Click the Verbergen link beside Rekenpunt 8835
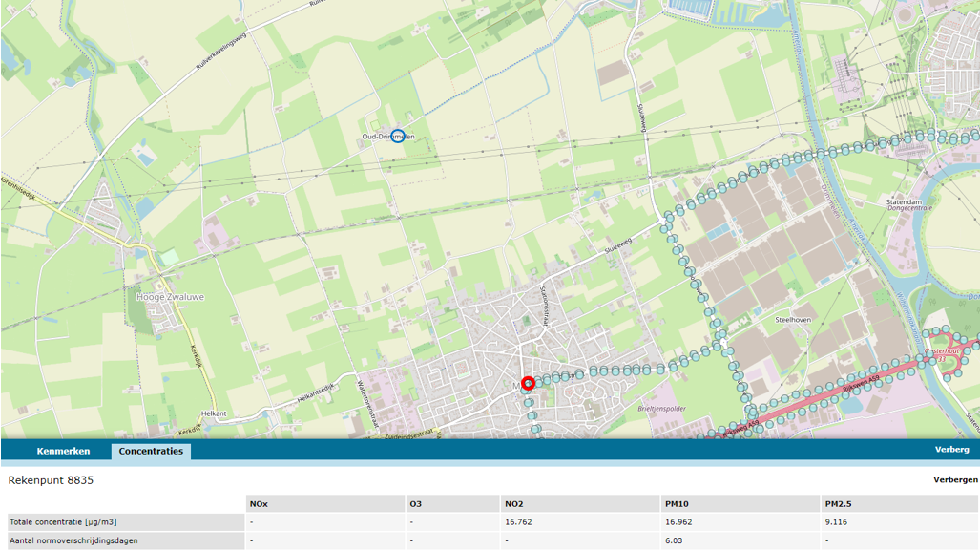980x551 pixels. pyautogui.click(x=955, y=480)
